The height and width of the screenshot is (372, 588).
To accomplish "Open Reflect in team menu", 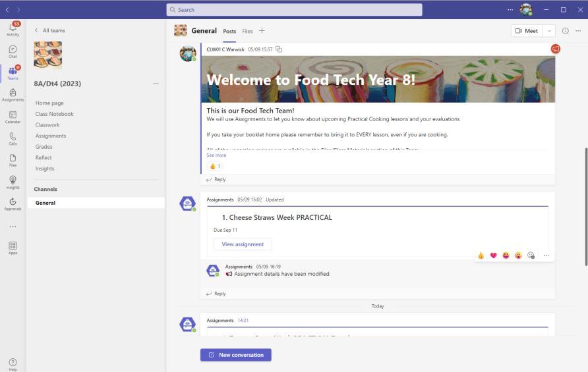I will click(44, 157).
